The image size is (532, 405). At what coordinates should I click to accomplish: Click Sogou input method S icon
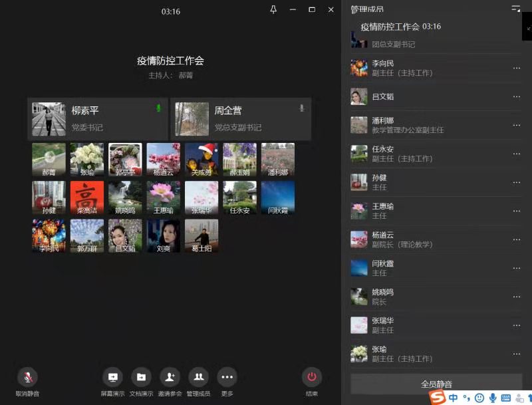point(437,397)
